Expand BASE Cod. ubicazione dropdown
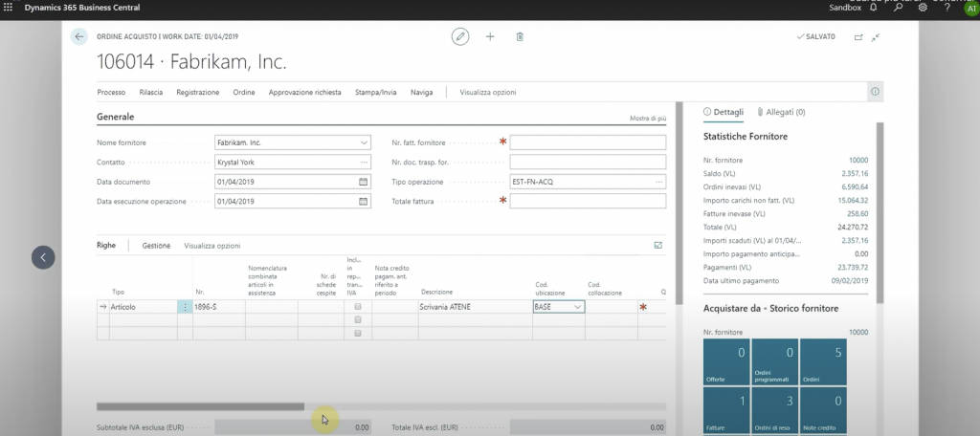 pos(577,307)
